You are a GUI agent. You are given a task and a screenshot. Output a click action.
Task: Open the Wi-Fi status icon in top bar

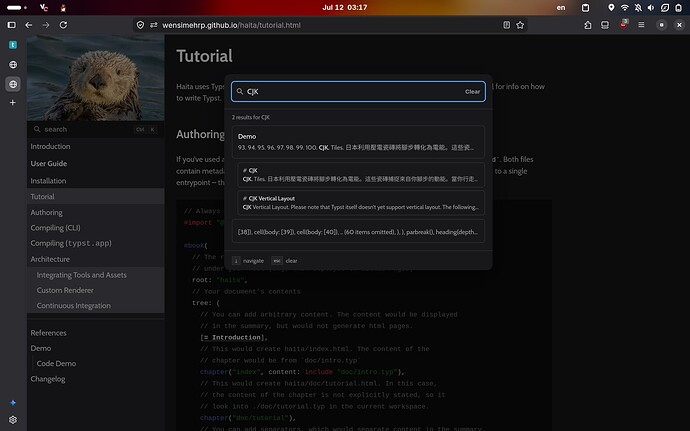click(x=624, y=7)
